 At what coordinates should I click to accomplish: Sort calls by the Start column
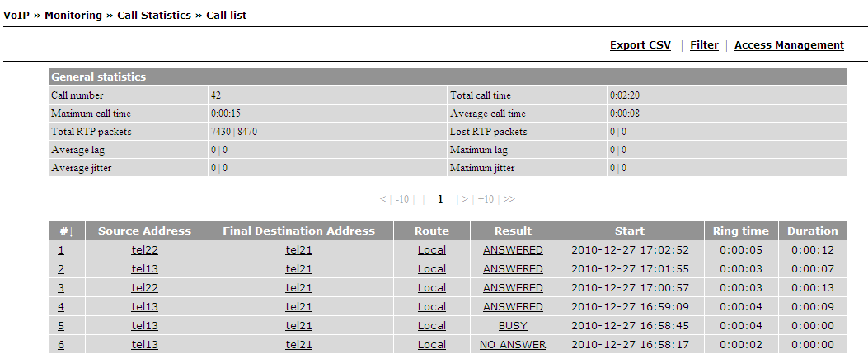coord(630,231)
